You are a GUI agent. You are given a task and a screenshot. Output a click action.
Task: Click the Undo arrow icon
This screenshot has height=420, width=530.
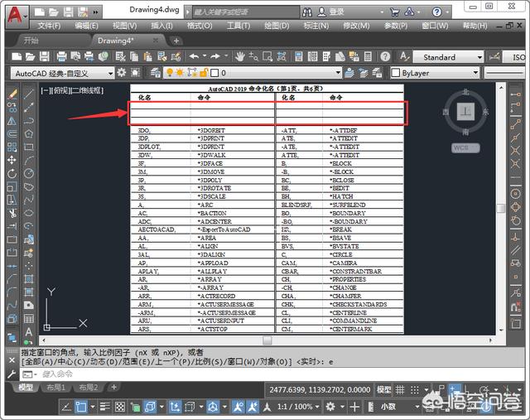point(194,56)
